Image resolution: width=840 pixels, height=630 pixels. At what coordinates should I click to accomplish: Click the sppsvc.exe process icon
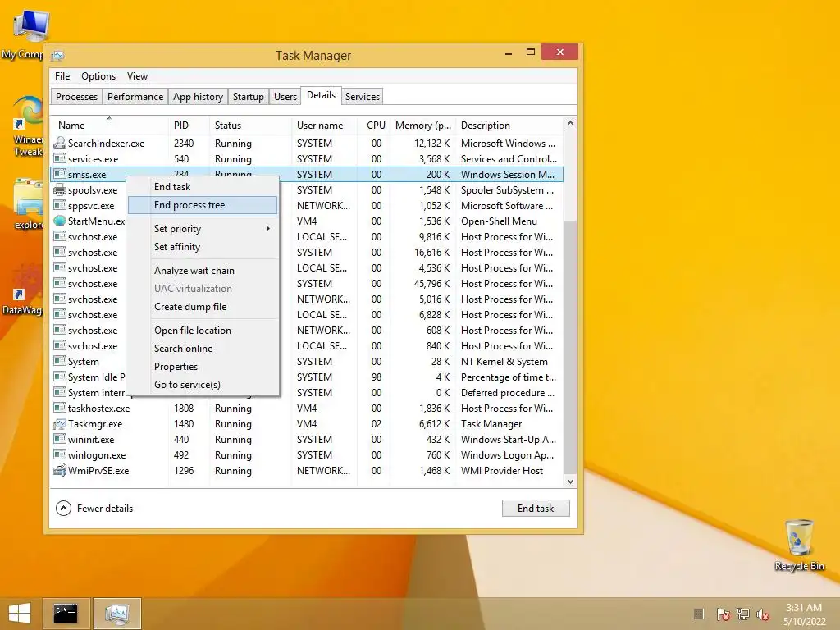tap(59, 205)
